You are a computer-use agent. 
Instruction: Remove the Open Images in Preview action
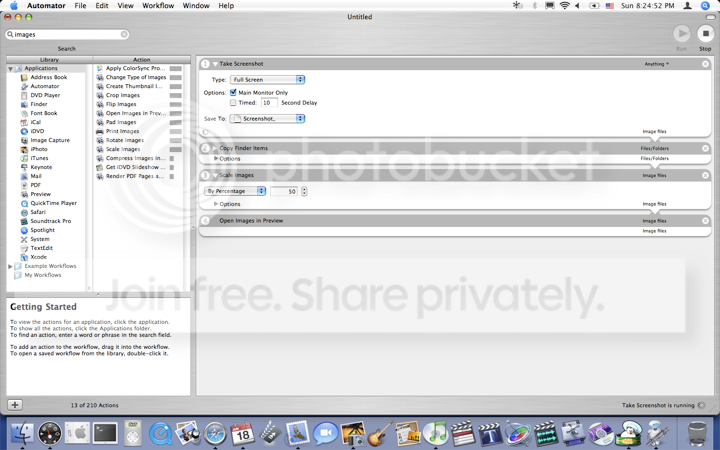coord(705,221)
